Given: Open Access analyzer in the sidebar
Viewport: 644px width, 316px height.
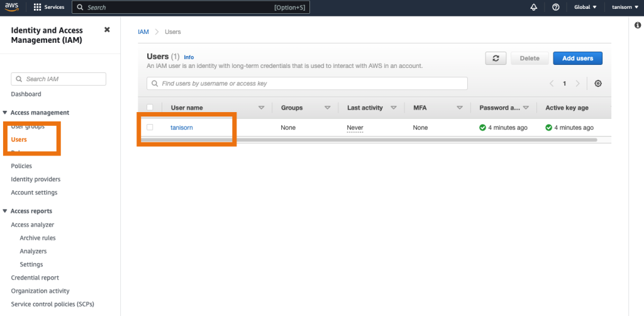Looking at the screenshot, I should tap(33, 225).
